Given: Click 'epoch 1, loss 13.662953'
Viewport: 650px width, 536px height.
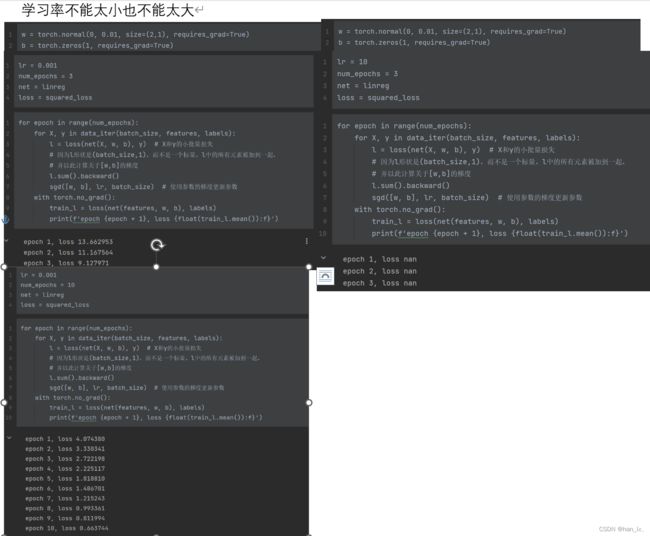Looking at the screenshot, I should (x=68, y=242).
